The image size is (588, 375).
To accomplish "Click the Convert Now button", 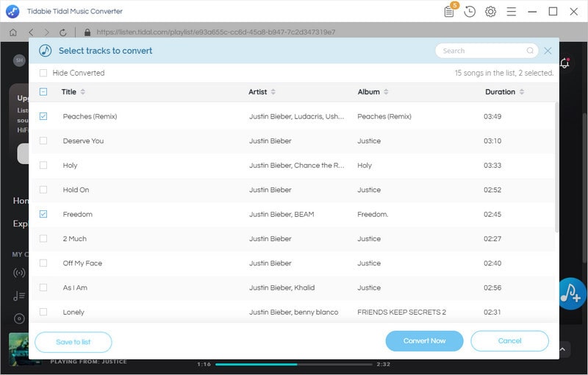I will (424, 341).
